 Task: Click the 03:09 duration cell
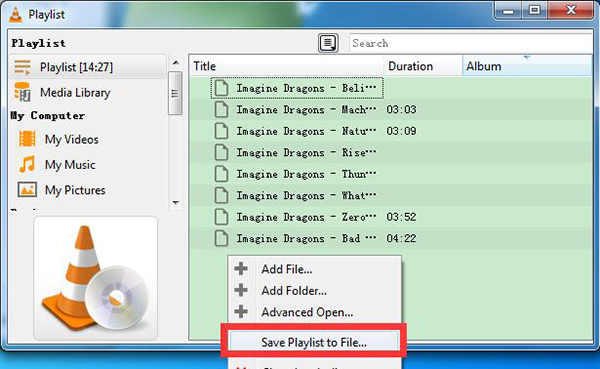pos(401,131)
